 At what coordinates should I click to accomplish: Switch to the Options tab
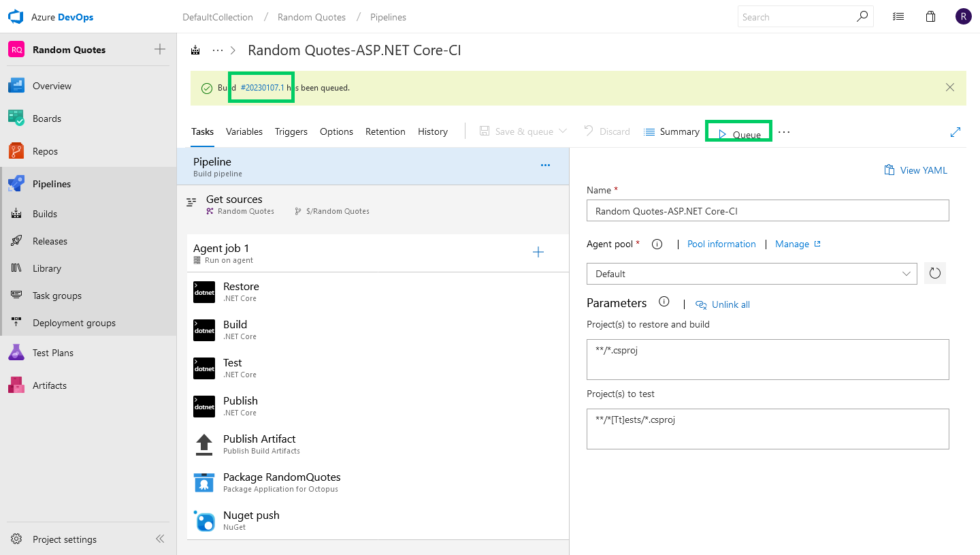click(x=336, y=131)
